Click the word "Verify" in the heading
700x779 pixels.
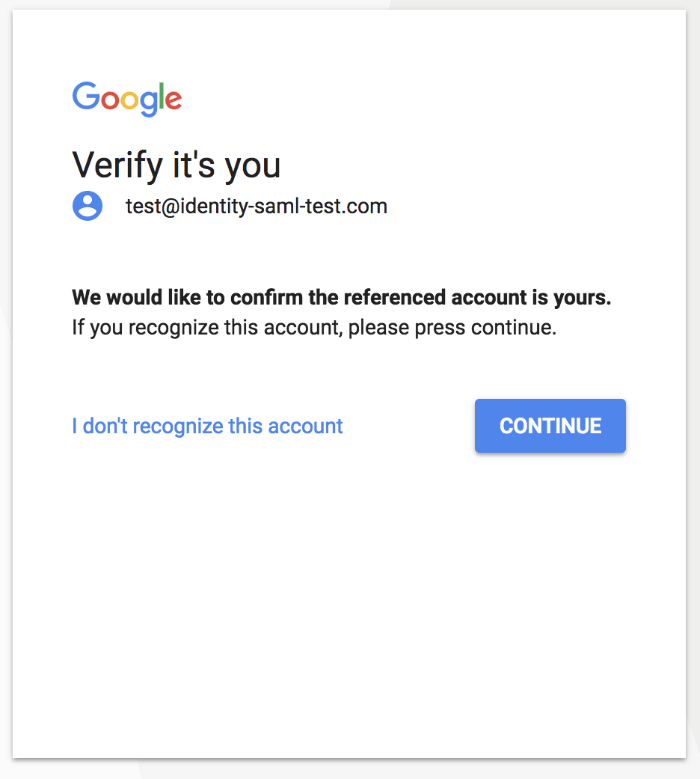pos(117,165)
